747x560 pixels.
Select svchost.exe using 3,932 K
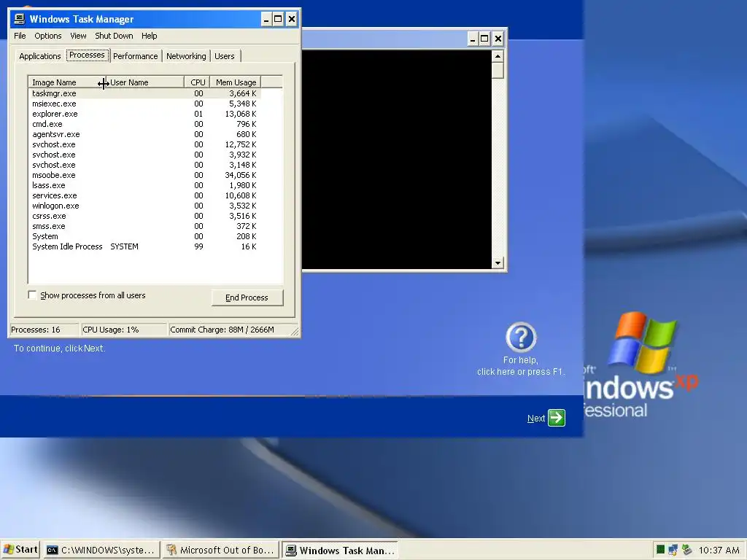145,155
